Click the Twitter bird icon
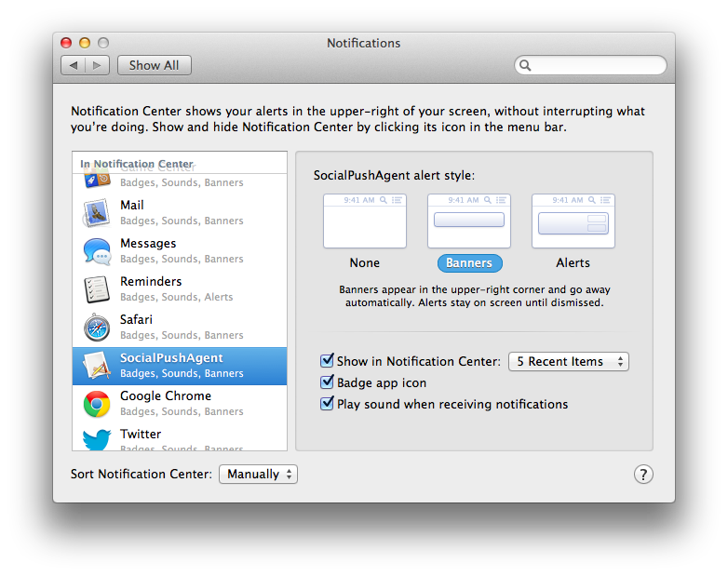This screenshot has height=576, width=728. click(97, 439)
